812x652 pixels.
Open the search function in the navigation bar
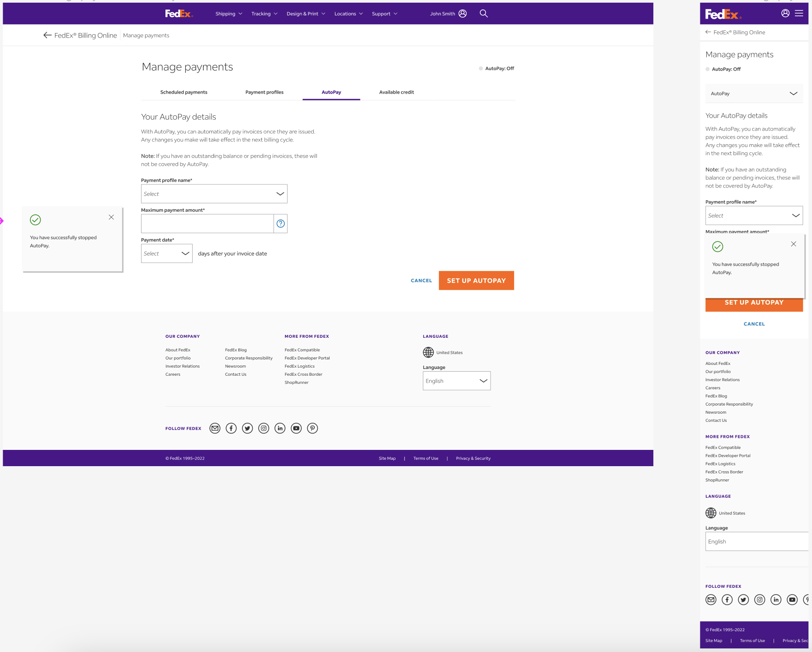click(483, 14)
